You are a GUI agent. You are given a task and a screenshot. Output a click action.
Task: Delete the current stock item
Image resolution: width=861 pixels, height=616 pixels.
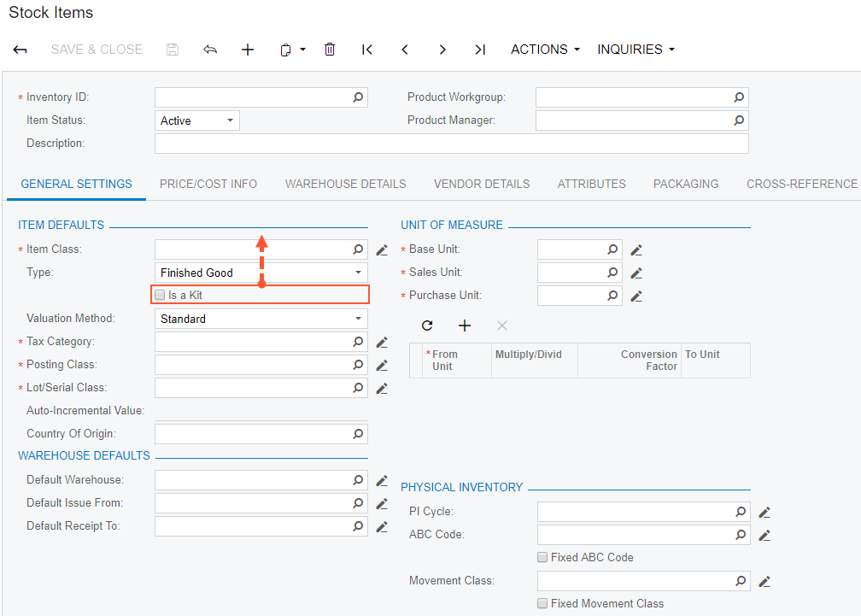pos(330,50)
